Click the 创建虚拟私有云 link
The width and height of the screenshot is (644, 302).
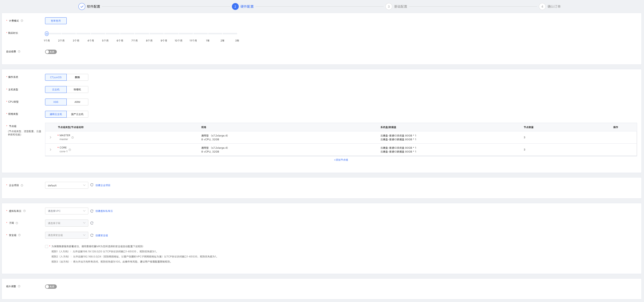point(104,211)
